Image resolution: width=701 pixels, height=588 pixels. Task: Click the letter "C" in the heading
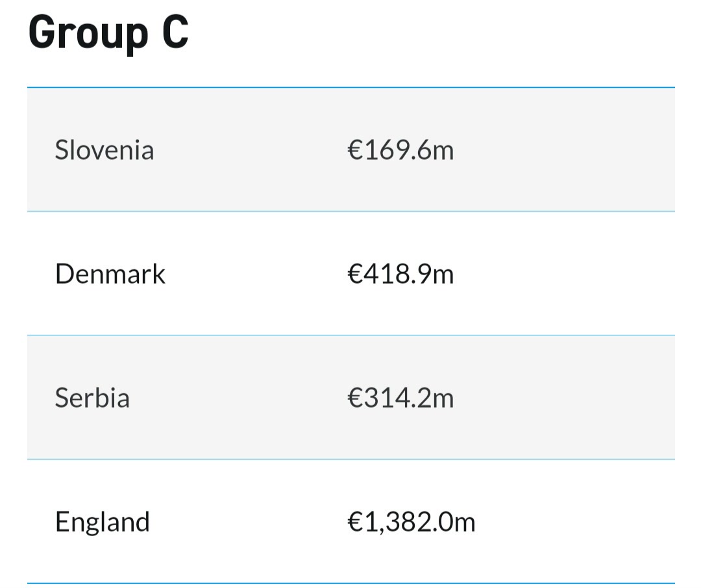coord(175,31)
